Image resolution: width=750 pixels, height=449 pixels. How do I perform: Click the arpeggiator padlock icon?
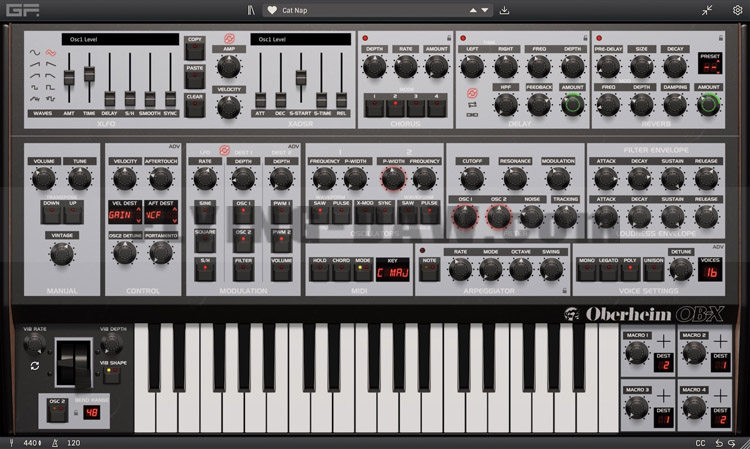click(x=564, y=290)
